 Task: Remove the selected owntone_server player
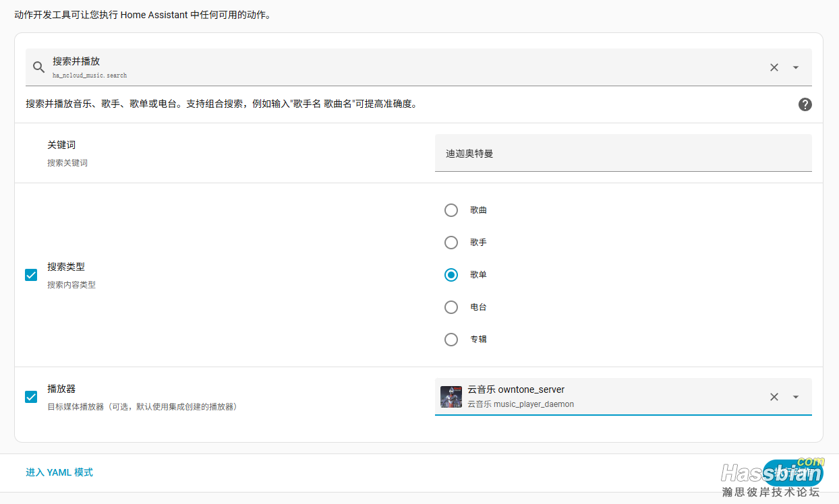774,397
